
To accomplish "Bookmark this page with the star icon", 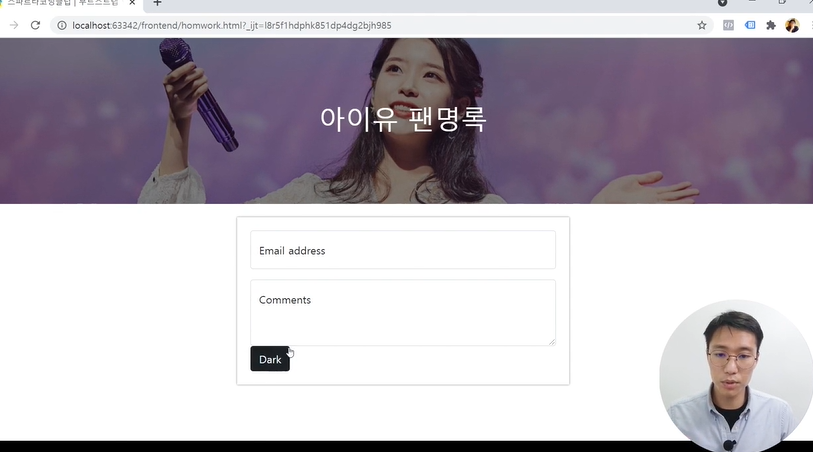I will 702,25.
